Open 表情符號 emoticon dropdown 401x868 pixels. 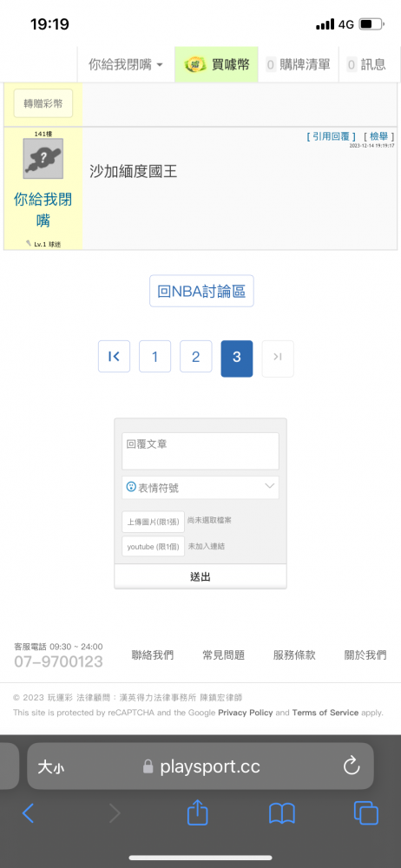[200, 488]
